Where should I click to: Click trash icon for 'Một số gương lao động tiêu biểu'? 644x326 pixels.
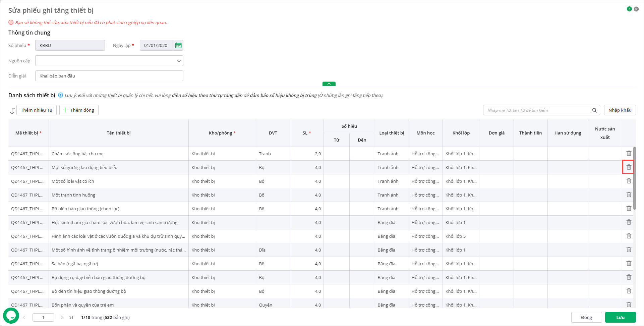click(x=629, y=167)
